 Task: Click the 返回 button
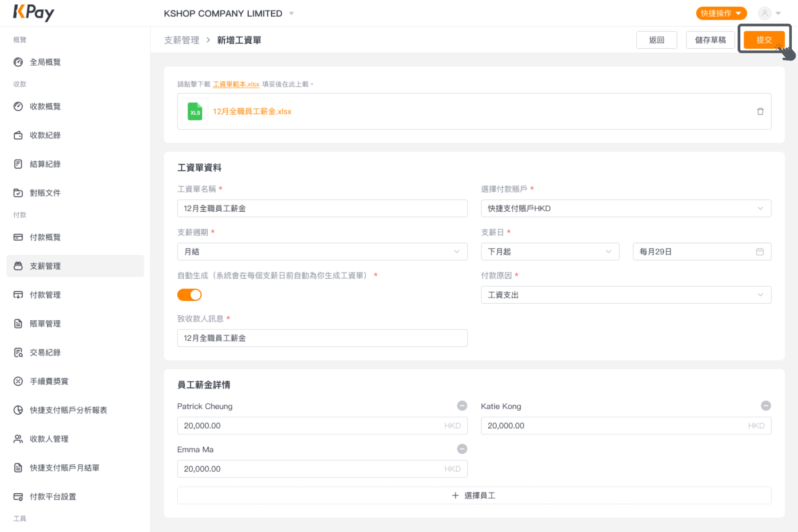pyautogui.click(x=657, y=40)
